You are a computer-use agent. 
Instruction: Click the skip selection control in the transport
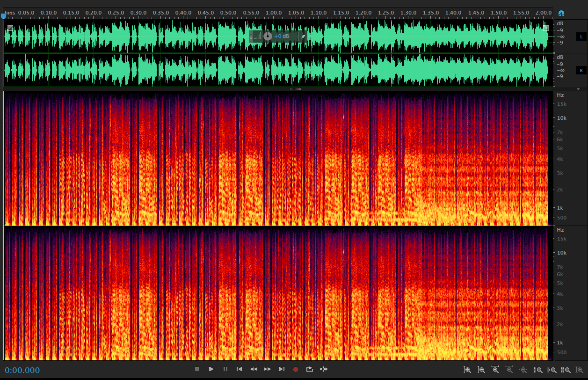coord(324,369)
